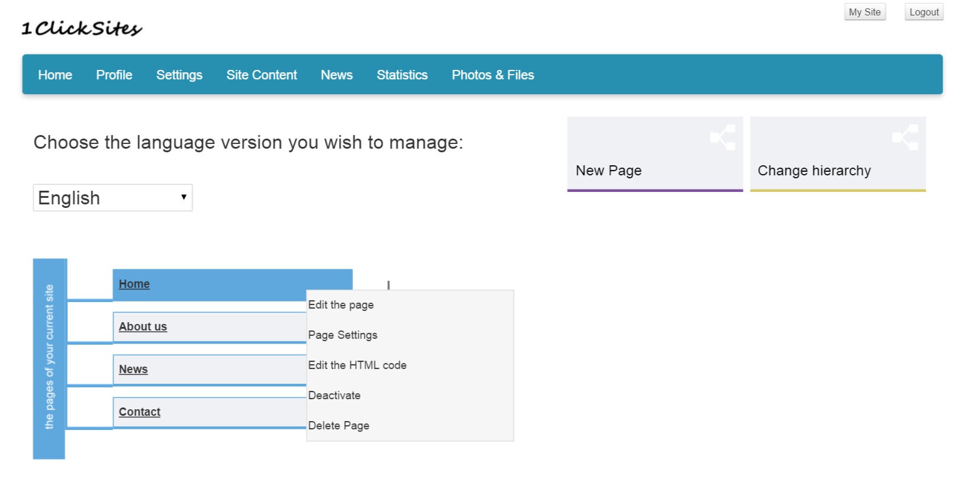This screenshot has height=501, width=980.
Task: Select Deactivate from the context menu
Action: 334,396
